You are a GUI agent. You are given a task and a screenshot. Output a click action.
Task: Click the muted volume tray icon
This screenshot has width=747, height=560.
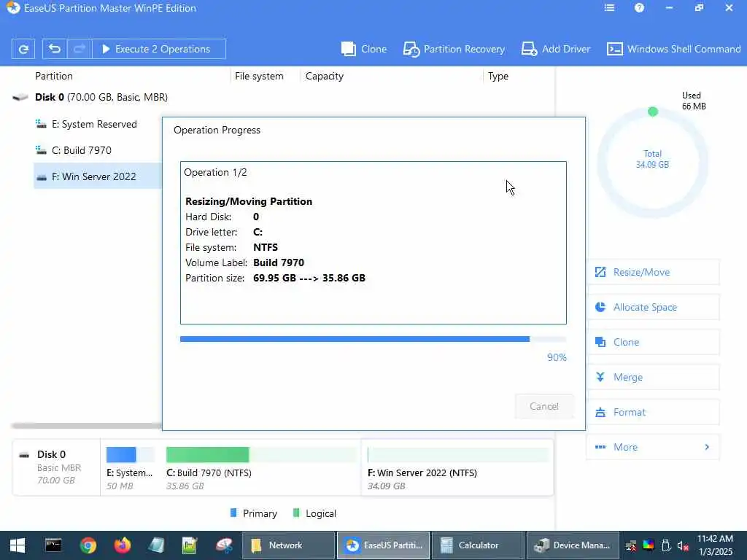(683, 545)
